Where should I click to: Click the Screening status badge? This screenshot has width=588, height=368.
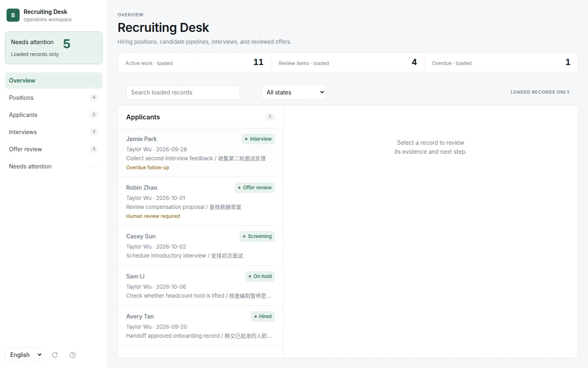(x=257, y=236)
